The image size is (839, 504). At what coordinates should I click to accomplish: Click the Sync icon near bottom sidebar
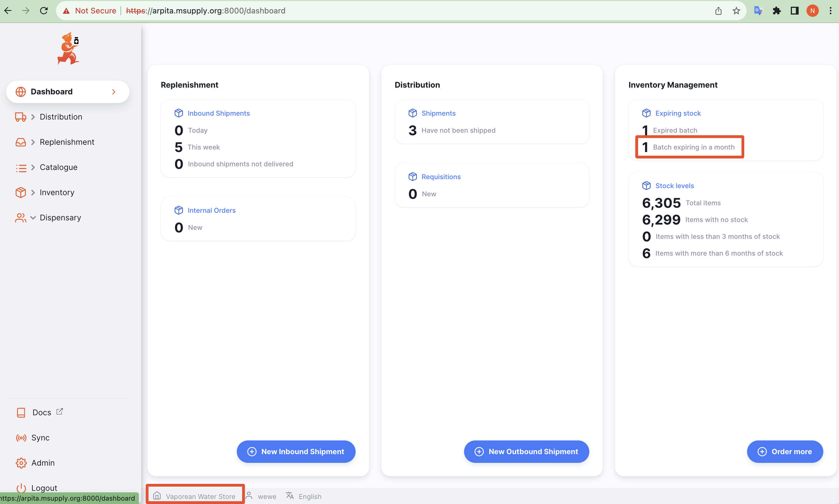21,438
